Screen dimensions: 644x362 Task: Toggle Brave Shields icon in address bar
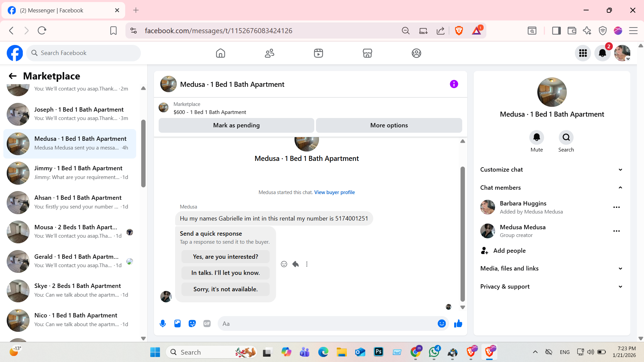click(459, 31)
